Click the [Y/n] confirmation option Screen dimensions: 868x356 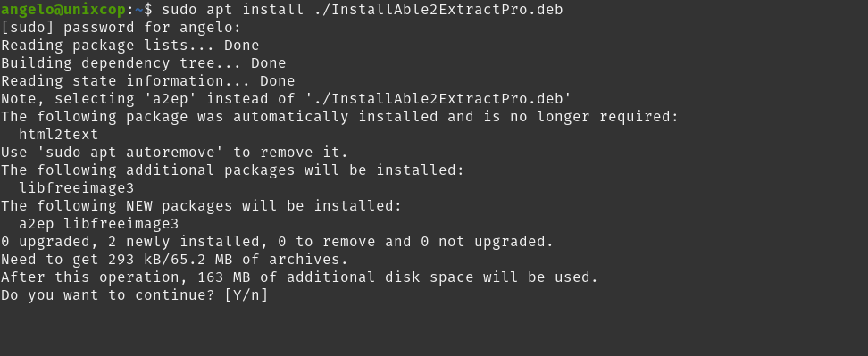pyautogui.click(x=246, y=295)
